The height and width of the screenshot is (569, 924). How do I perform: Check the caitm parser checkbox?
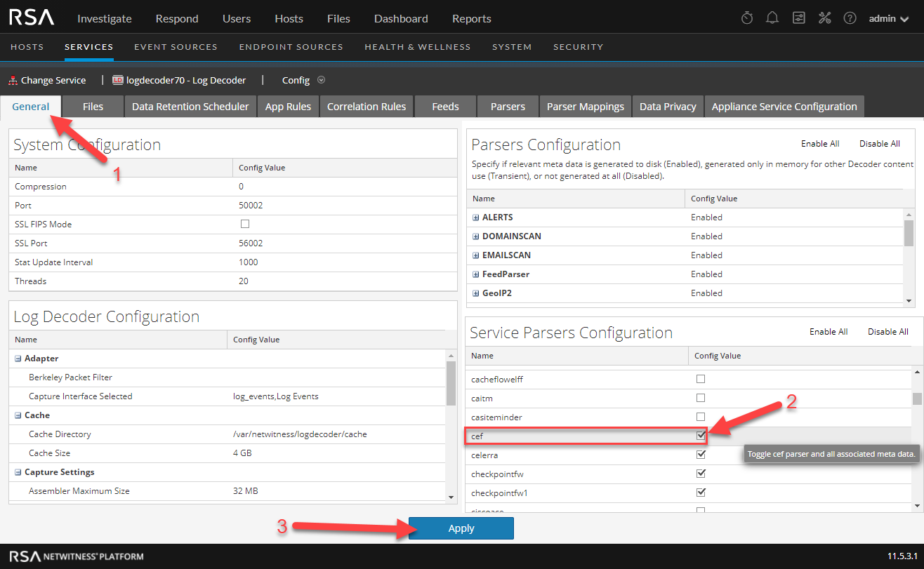700,398
